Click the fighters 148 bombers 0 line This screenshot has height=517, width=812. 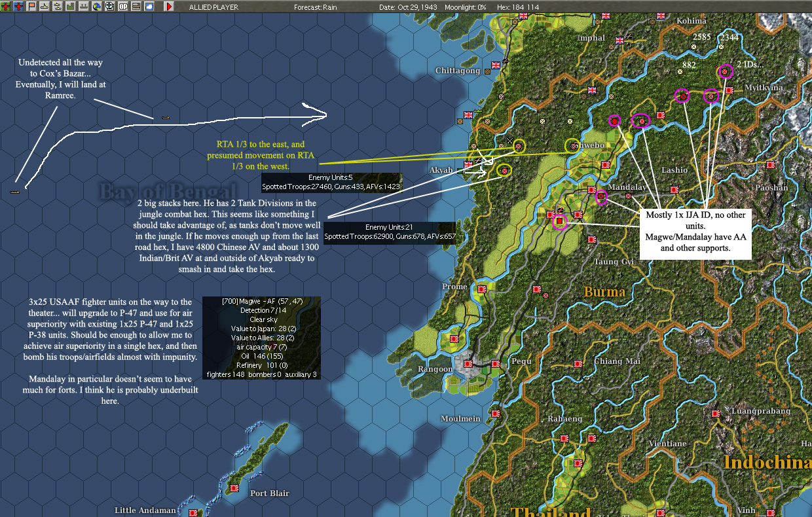pyautogui.click(x=262, y=374)
